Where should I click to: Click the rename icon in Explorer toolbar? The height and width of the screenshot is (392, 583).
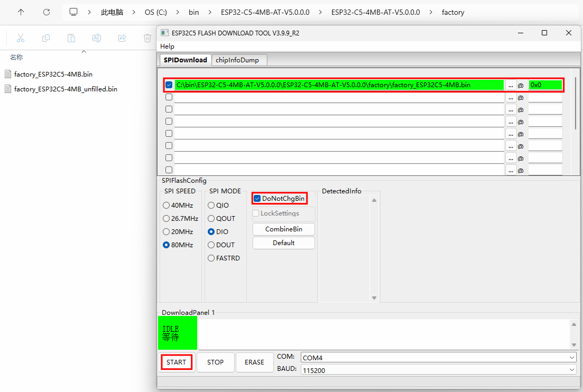[97, 38]
